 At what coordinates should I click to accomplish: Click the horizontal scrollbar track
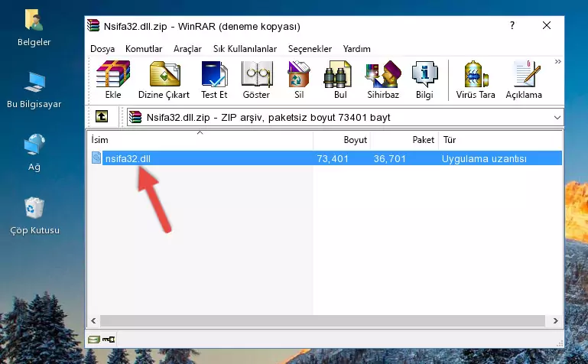322,321
